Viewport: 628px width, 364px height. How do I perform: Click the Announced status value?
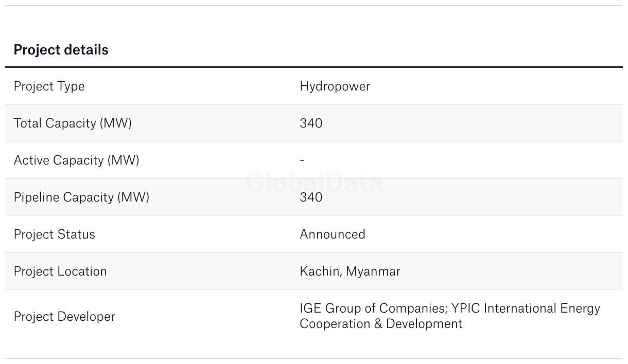333,234
